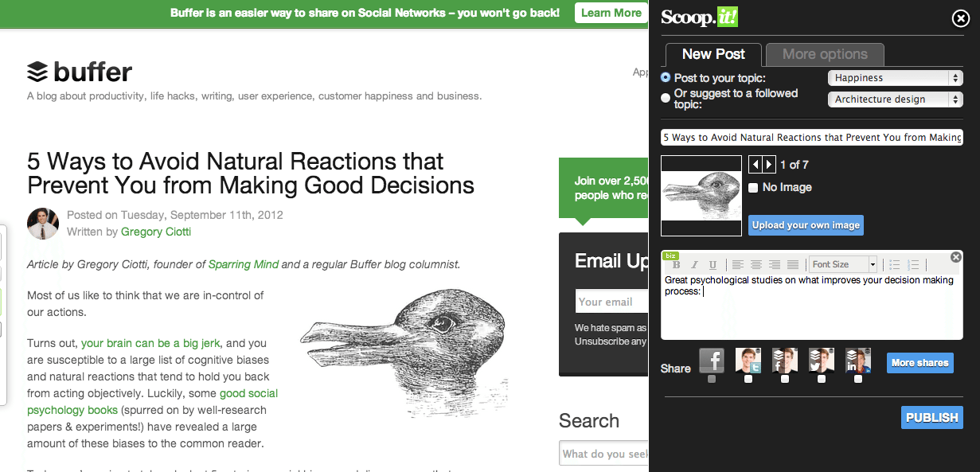Open the 'good social psychology books' link

pos(152,402)
